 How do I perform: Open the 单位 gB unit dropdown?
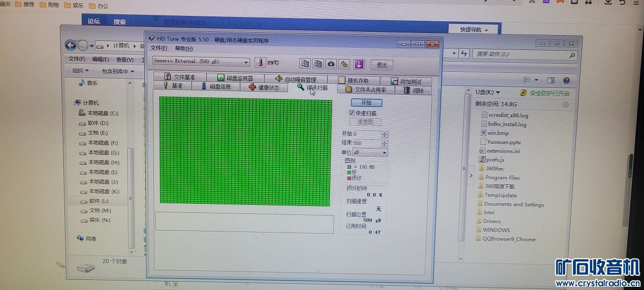coord(370,153)
